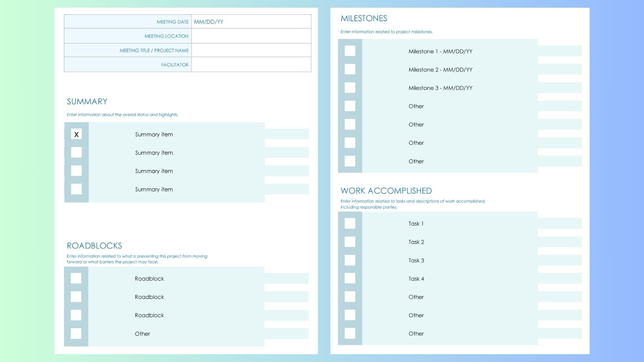This screenshot has height=362, width=644.
Task: Click 'Enter information related to project milestones' text
Action: click(x=386, y=32)
